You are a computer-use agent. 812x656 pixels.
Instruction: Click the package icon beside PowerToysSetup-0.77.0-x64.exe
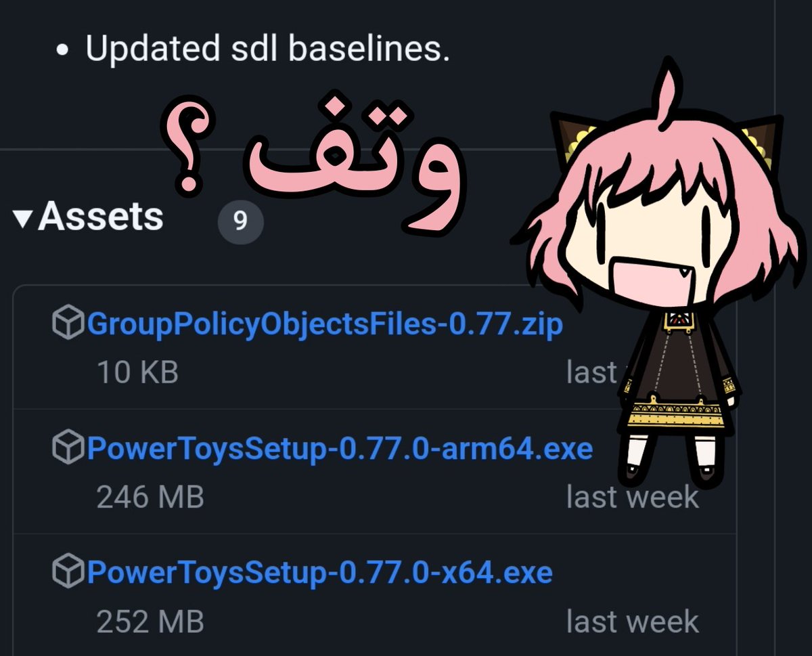(x=68, y=572)
